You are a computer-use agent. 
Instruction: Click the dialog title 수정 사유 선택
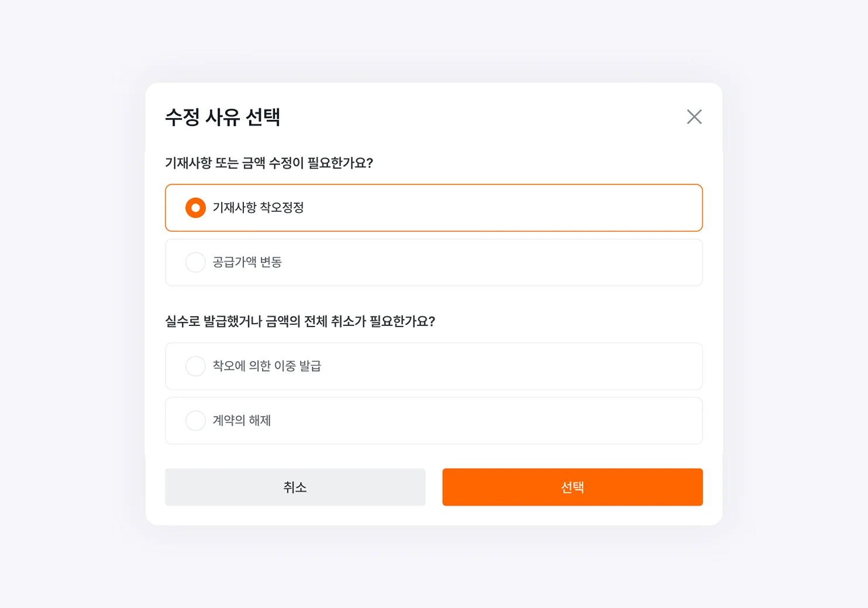pos(223,117)
